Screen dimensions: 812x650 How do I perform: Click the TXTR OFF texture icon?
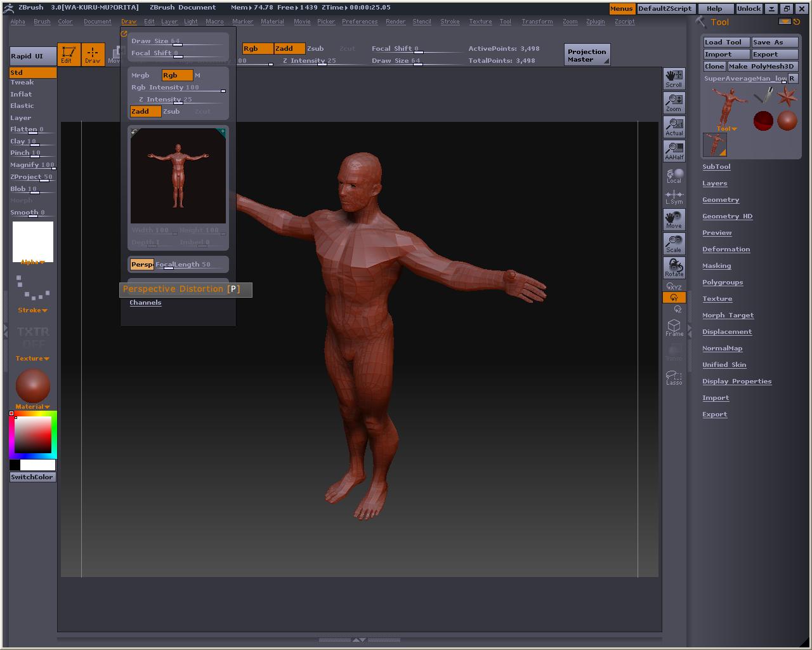(x=33, y=337)
